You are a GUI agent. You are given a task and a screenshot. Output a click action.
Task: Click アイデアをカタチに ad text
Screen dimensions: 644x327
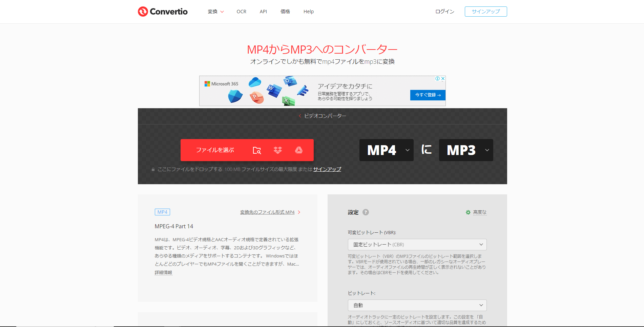coord(345,86)
